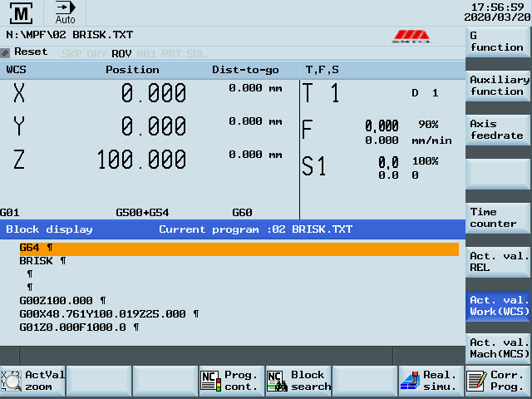Click the ActVal zoom magnifier icon
The image size is (532, 399).
(x=11, y=381)
